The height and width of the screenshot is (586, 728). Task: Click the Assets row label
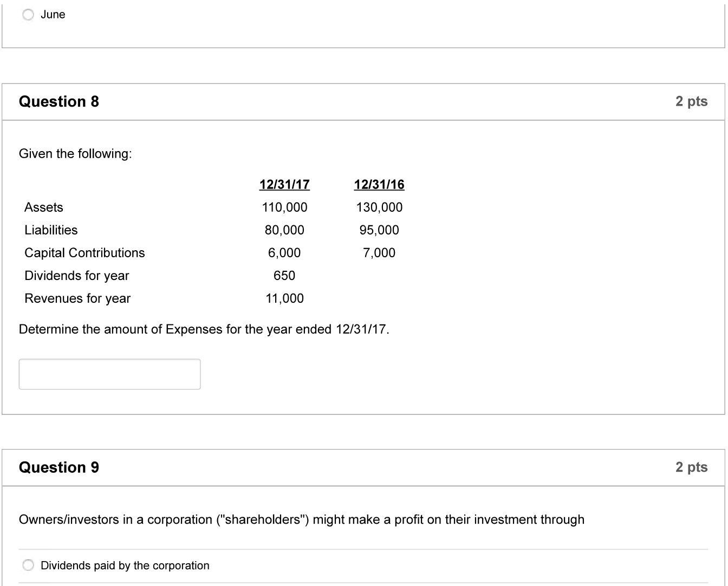(x=44, y=207)
